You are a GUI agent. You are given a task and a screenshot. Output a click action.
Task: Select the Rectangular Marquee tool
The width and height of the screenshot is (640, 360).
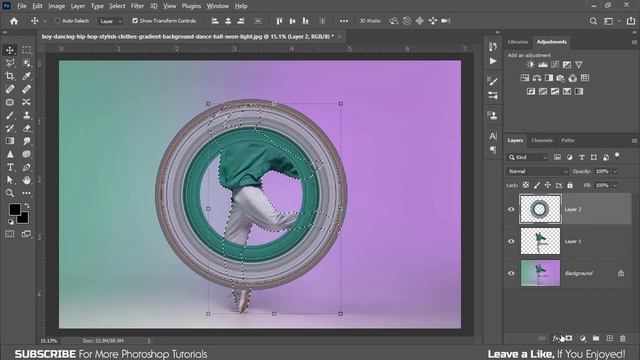click(27, 50)
